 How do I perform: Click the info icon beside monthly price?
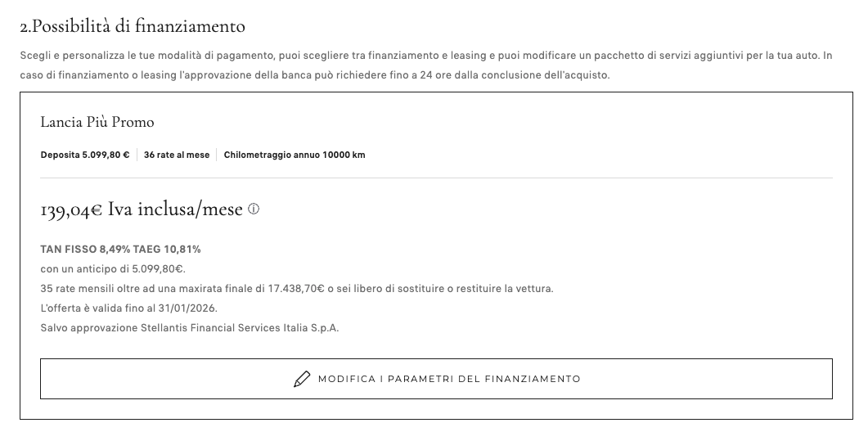point(254,209)
